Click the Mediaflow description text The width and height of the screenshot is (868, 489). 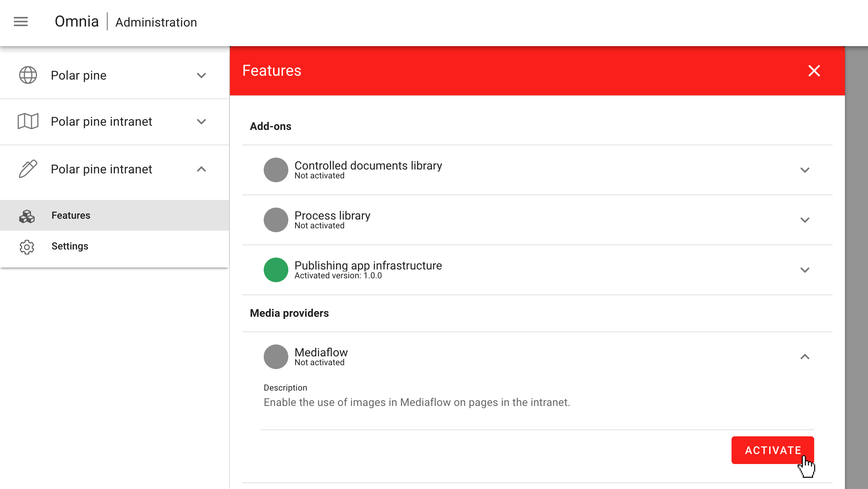click(x=417, y=402)
